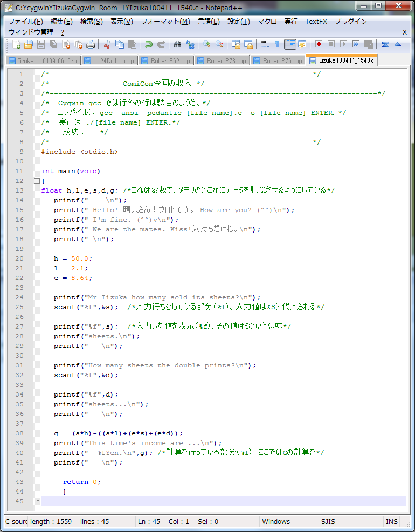Click the 'h = 50.0;' code line

coord(73,258)
